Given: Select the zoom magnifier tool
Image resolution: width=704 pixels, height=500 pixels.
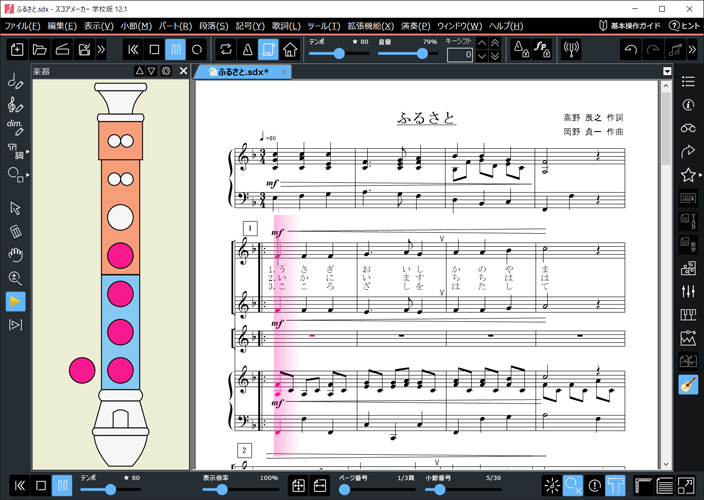Looking at the screenshot, I should pos(15,278).
